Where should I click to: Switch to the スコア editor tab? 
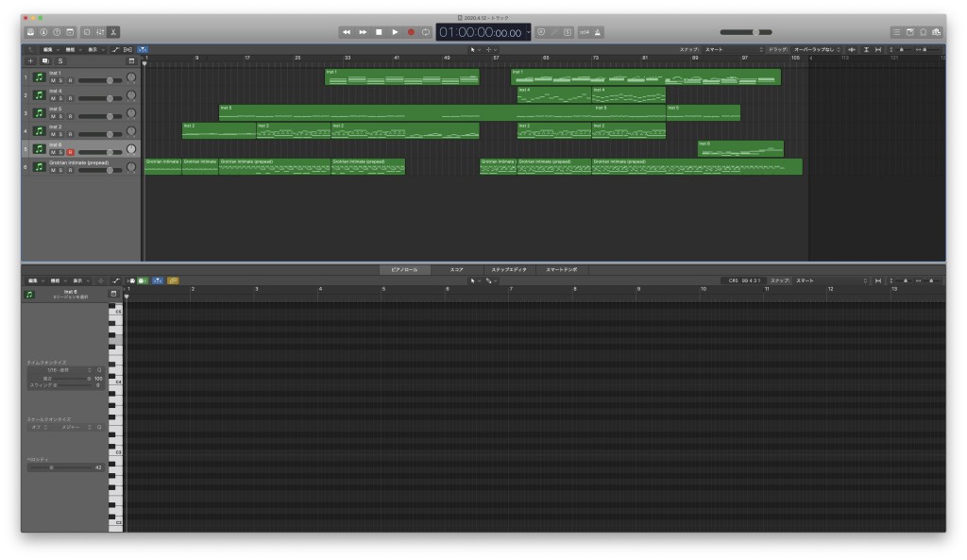(x=456, y=270)
